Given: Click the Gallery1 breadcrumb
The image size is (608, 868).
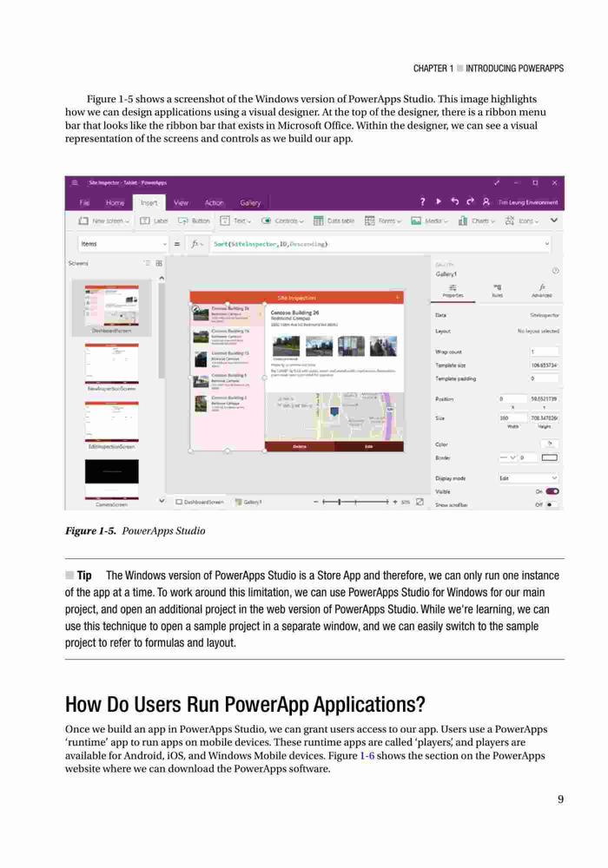Looking at the screenshot, I should tap(248, 502).
